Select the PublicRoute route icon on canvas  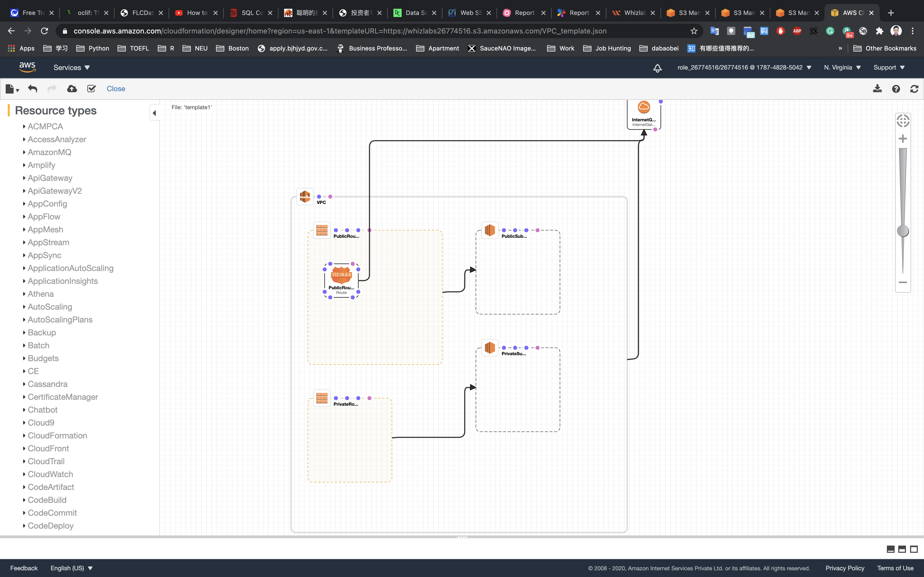[x=341, y=275]
